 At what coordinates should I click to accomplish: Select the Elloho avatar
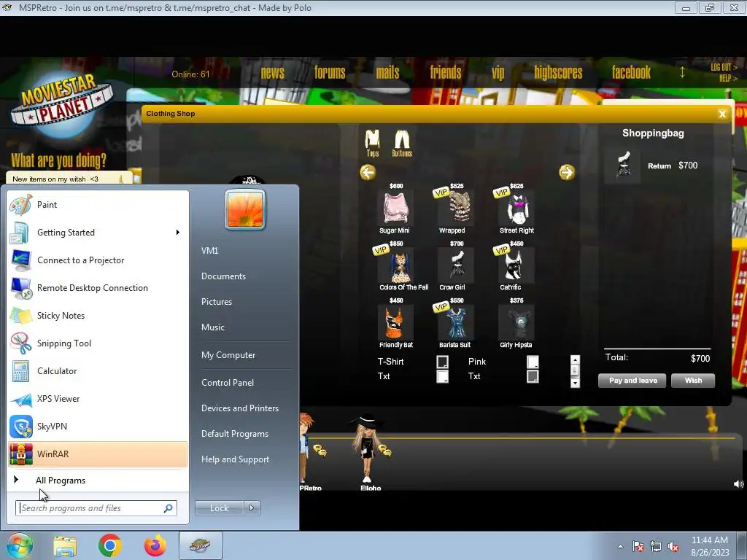click(x=366, y=448)
